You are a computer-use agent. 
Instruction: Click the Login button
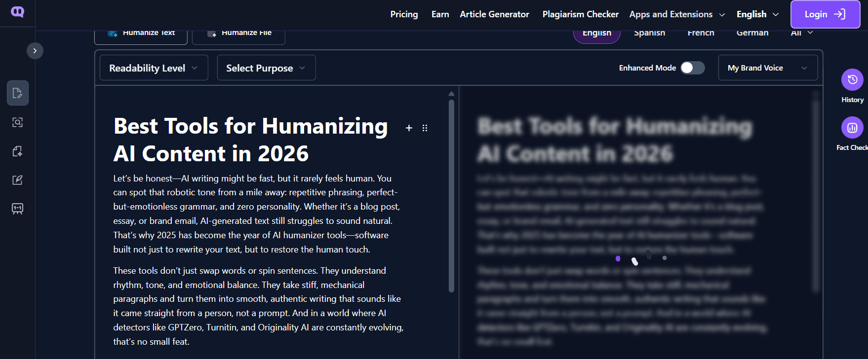click(825, 14)
